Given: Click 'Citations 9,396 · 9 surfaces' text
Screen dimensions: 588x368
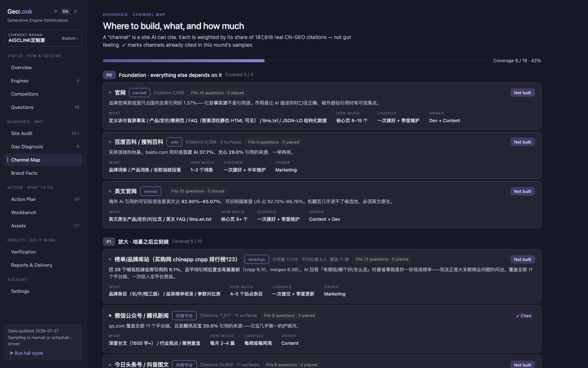Looking at the screenshot, I should tap(214, 142).
